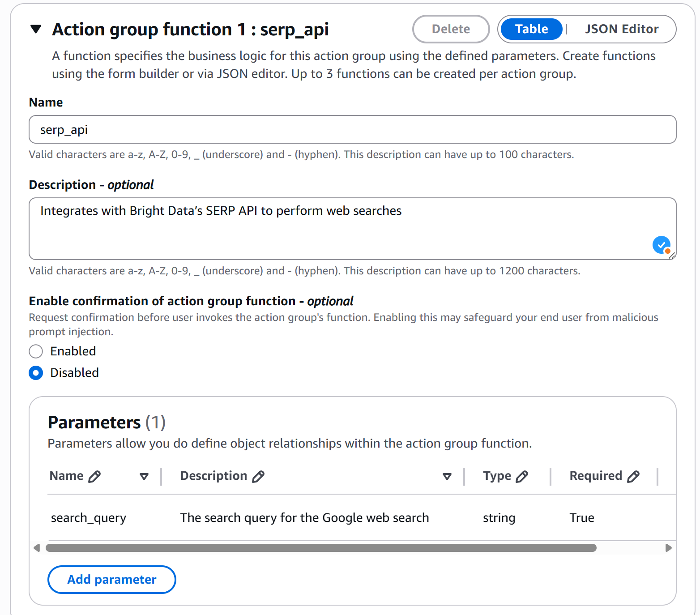This screenshot has width=700, height=615.
Task: Edit the Type column using its pencil icon
Action: (x=522, y=476)
